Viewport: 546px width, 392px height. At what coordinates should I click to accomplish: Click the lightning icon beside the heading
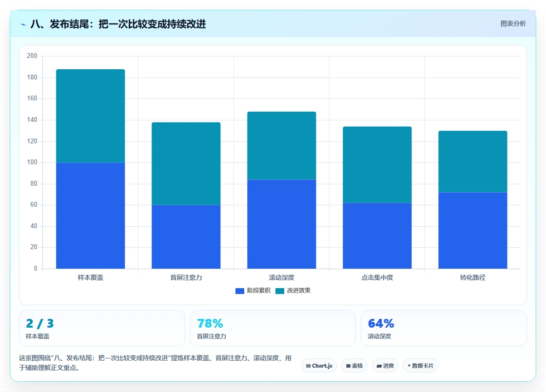pyautogui.click(x=23, y=24)
